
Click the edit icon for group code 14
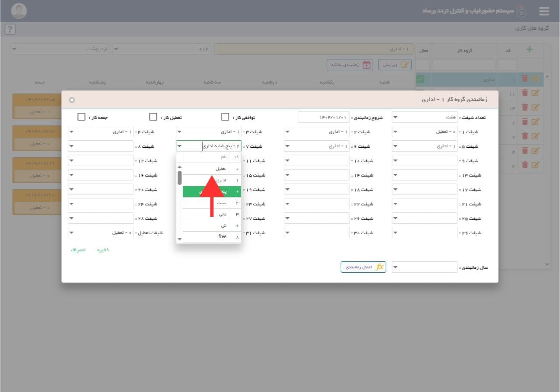tap(535, 108)
